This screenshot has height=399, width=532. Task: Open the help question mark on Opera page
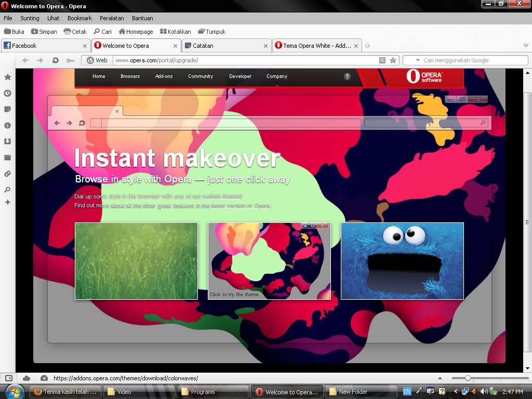[x=347, y=76]
